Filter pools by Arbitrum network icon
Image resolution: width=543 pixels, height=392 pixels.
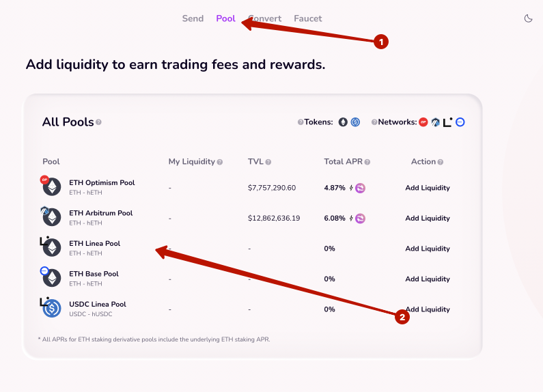click(x=435, y=122)
